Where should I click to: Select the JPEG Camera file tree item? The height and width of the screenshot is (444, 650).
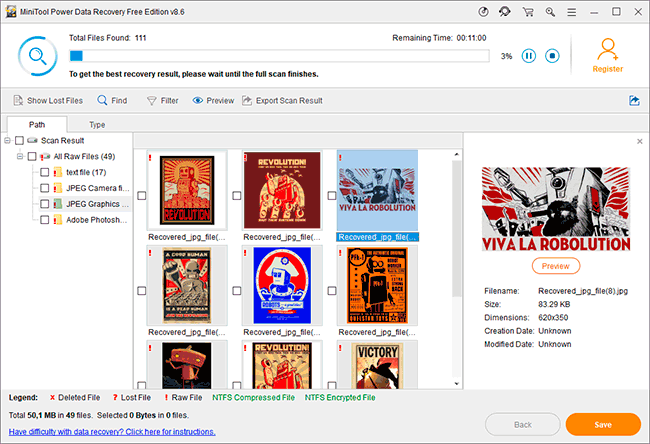tap(98, 188)
